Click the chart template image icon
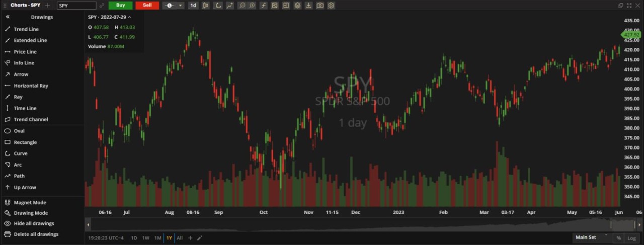This screenshot has height=245, width=644. click(x=275, y=6)
